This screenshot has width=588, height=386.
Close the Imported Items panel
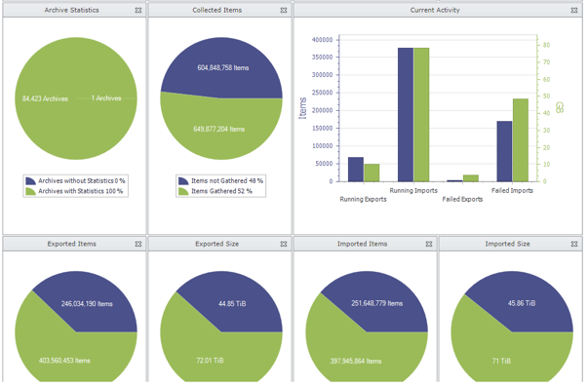pos(429,244)
